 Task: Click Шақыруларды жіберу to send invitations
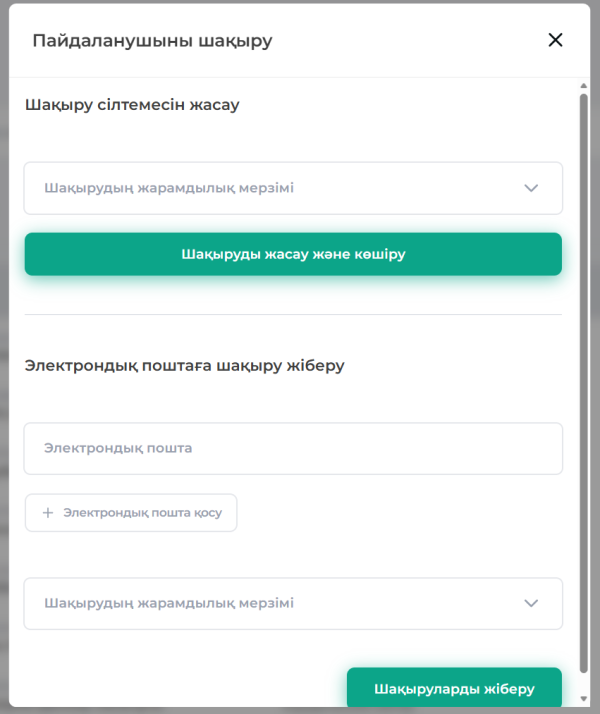point(454,688)
